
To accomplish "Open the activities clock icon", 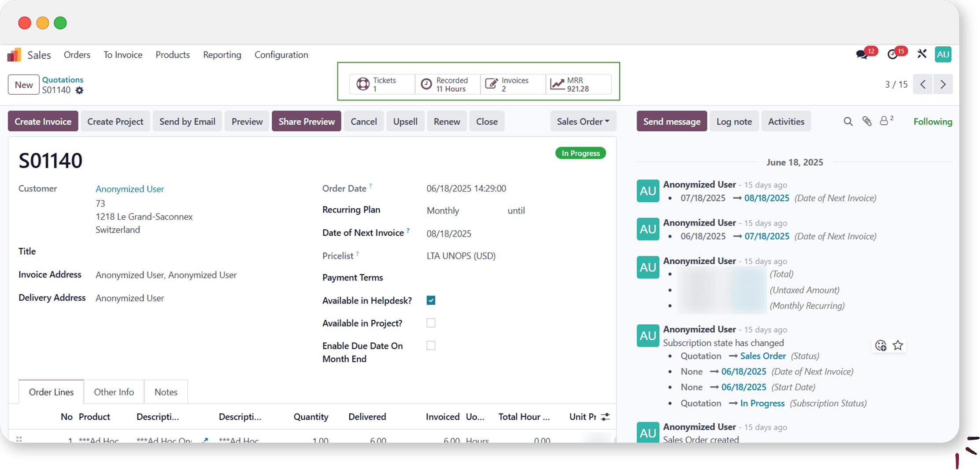I will (892, 55).
